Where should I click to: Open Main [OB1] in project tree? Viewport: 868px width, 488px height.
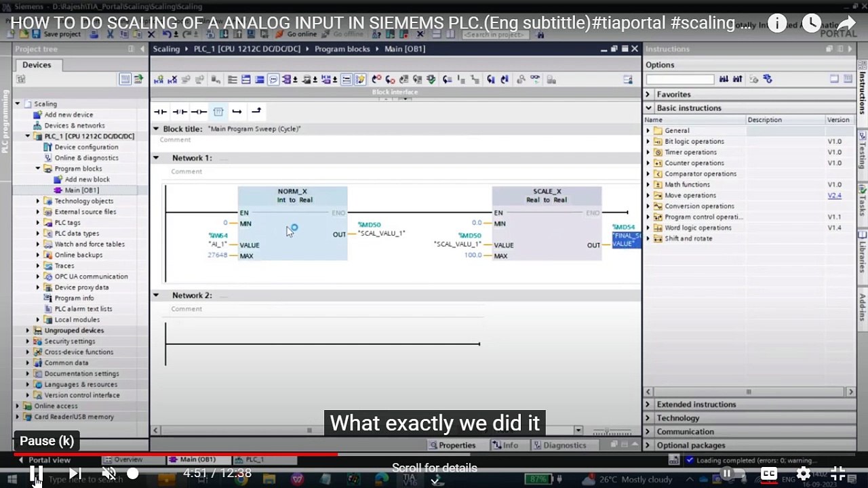pyautogui.click(x=81, y=190)
